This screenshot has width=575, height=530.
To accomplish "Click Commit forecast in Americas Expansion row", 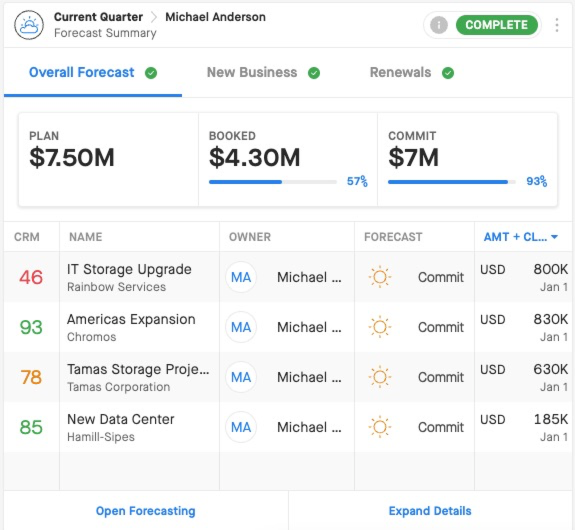I will click(x=441, y=327).
